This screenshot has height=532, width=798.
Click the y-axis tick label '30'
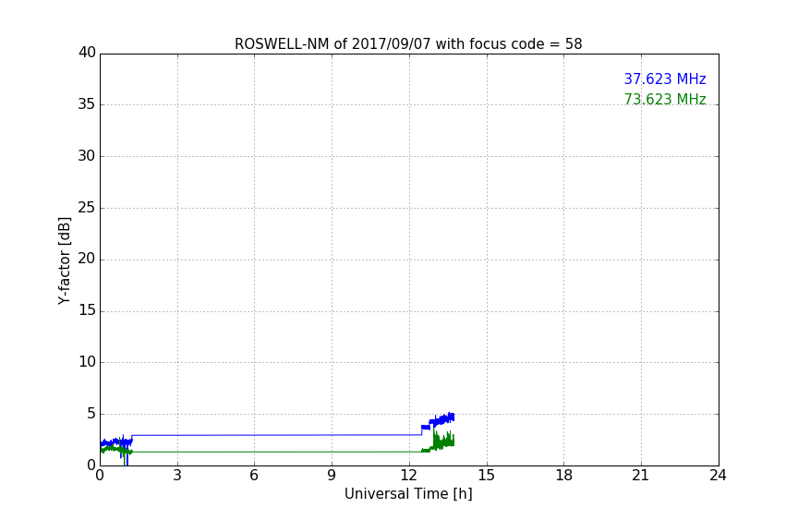(x=87, y=156)
